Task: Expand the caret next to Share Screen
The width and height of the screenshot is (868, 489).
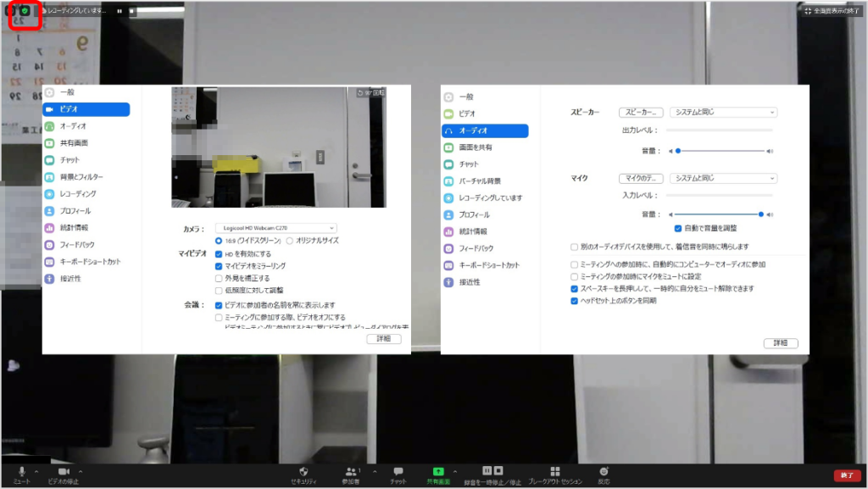Action: pyautogui.click(x=455, y=471)
